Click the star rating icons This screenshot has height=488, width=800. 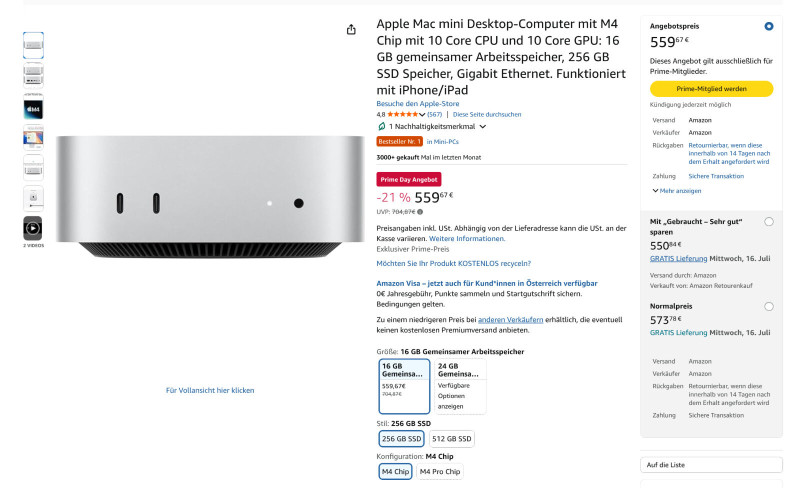point(403,114)
